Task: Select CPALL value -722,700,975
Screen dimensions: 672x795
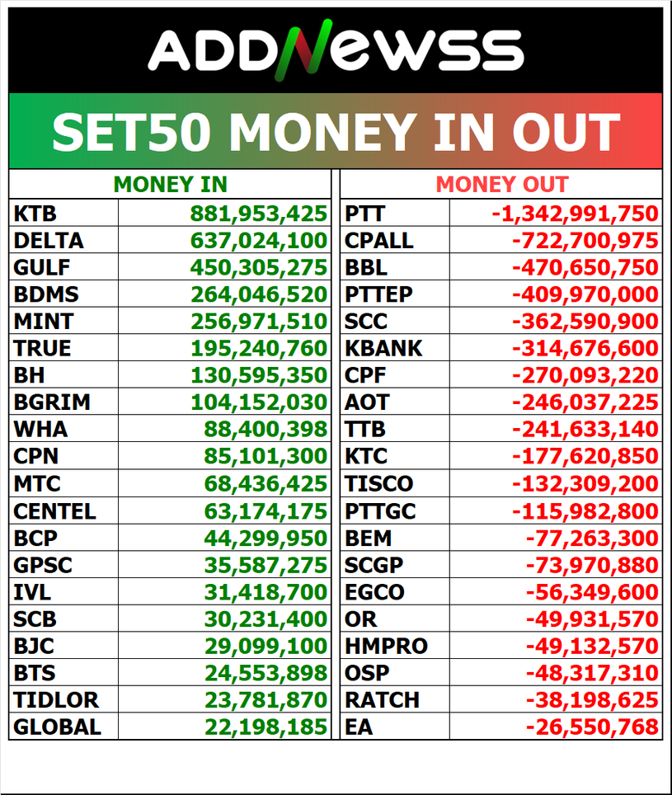Action: [585, 241]
